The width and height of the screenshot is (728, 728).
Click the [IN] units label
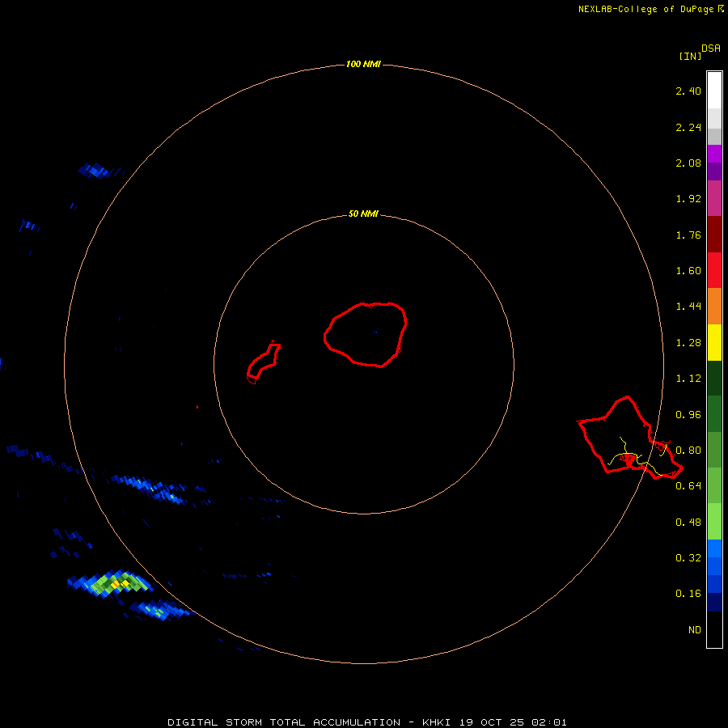(x=690, y=56)
